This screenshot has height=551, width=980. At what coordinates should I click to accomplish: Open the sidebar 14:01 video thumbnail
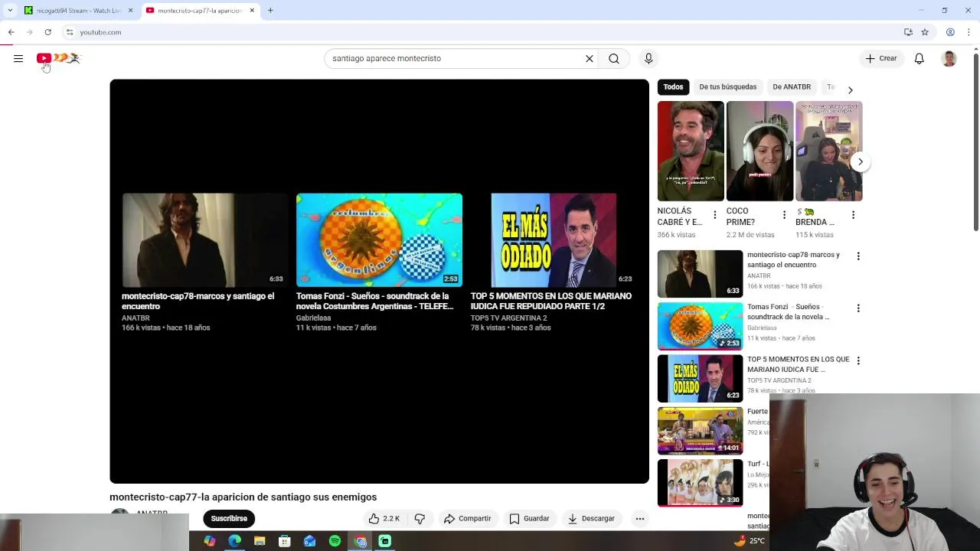(700, 431)
